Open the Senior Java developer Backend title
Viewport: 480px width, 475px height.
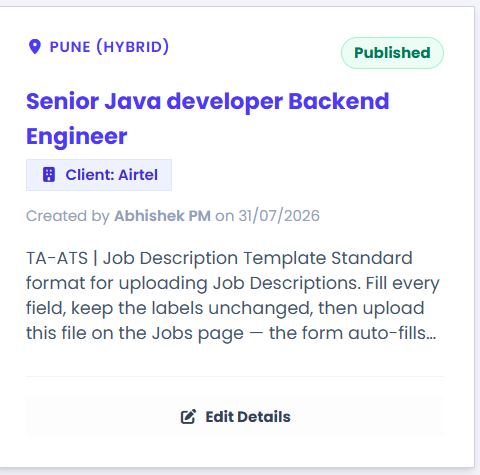coord(208,101)
